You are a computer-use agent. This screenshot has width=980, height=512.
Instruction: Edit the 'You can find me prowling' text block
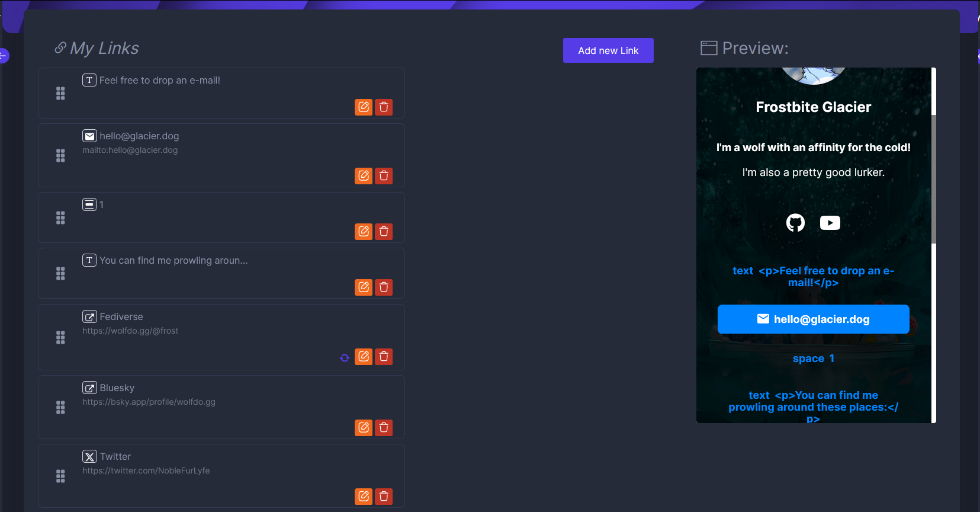click(364, 287)
